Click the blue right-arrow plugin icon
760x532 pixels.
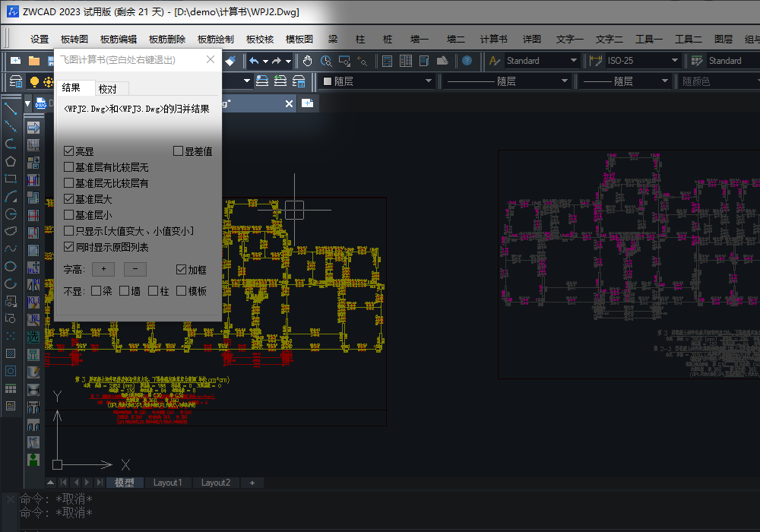tap(33, 128)
